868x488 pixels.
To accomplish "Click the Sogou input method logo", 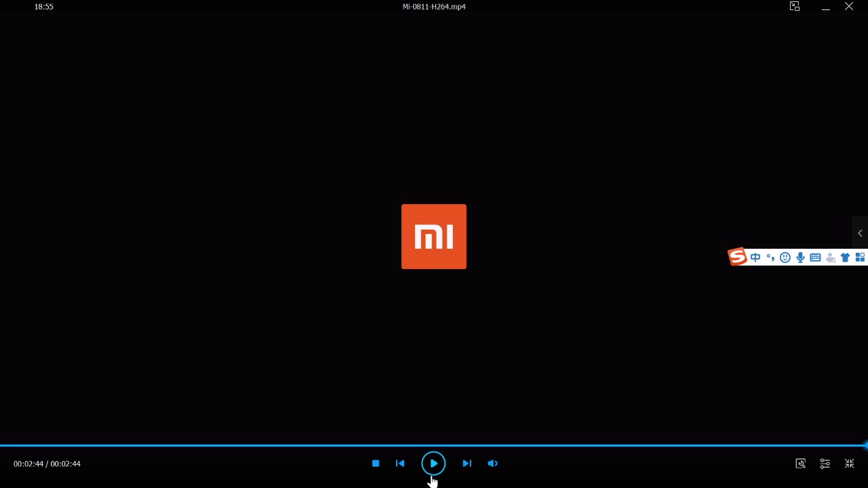I will coord(737,257).
